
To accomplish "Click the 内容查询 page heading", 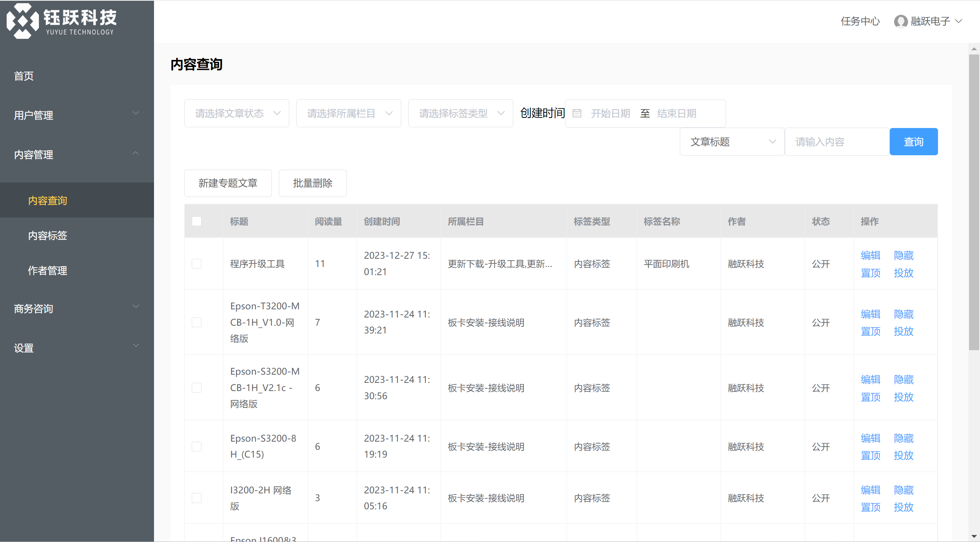I will coord(196,65).
